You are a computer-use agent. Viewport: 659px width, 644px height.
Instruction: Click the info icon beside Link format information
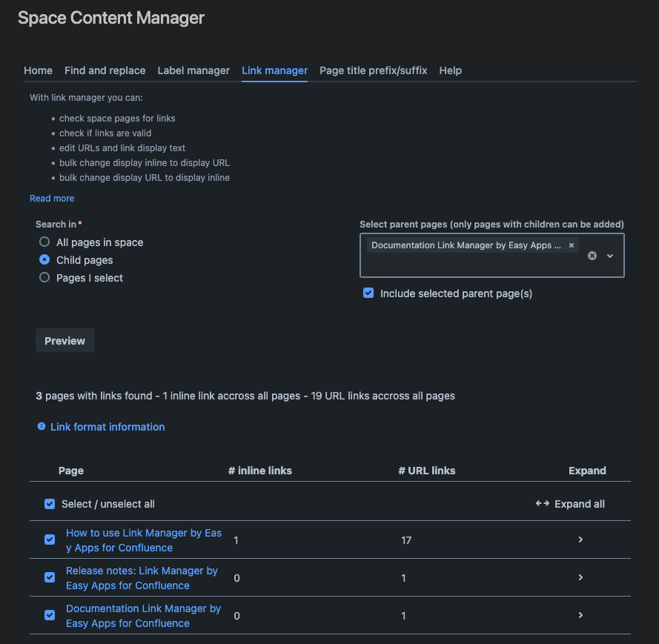pyautogui.click(x=42, y=427)
